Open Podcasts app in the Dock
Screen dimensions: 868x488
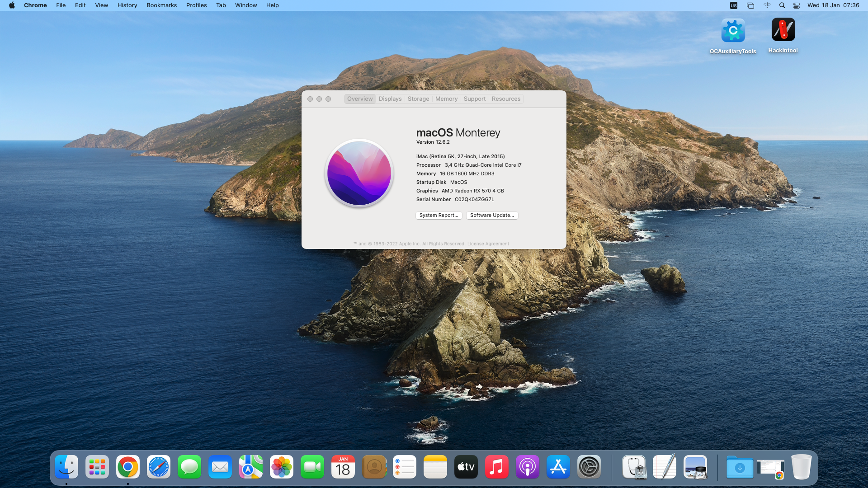click(x=528, y=467)
